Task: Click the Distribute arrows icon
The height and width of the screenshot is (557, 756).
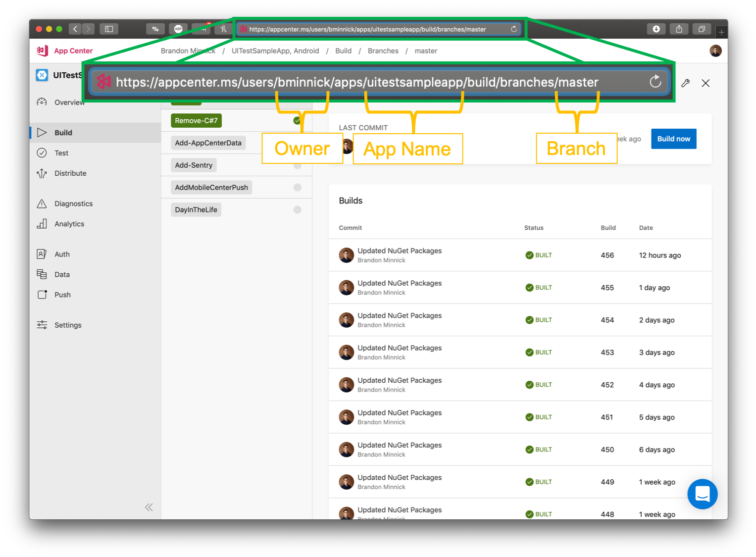Action: (42, 173)
